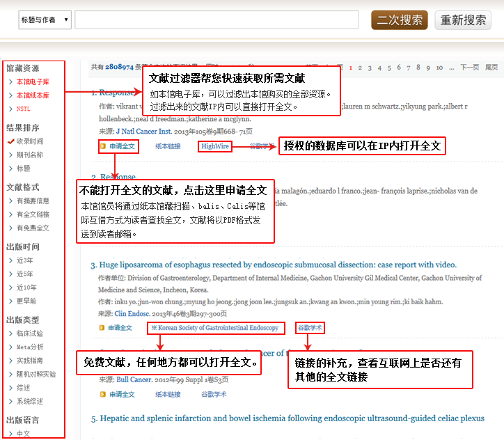Go to 下一页 next page
The image size is (504, 440).
[469, 68]
